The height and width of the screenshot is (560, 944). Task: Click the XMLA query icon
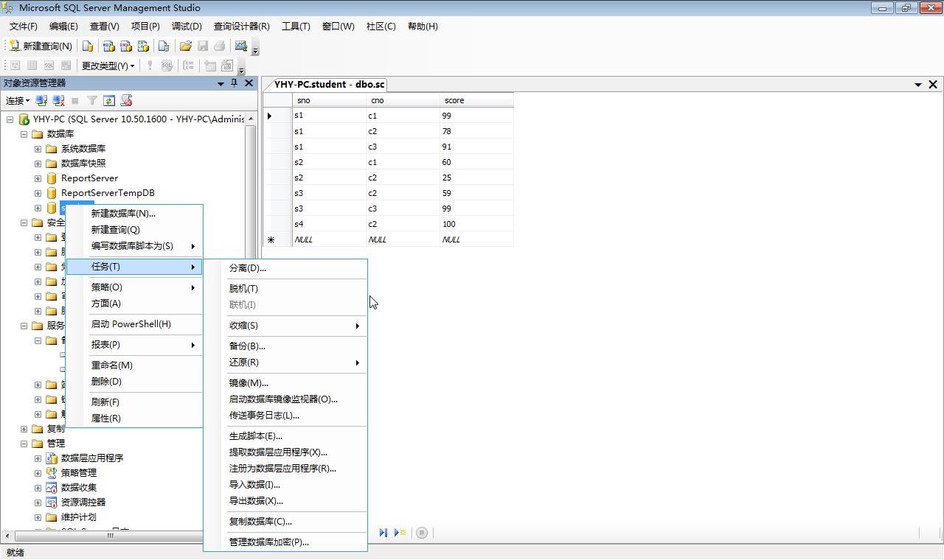pyautogui.click(x=143, y=46)
